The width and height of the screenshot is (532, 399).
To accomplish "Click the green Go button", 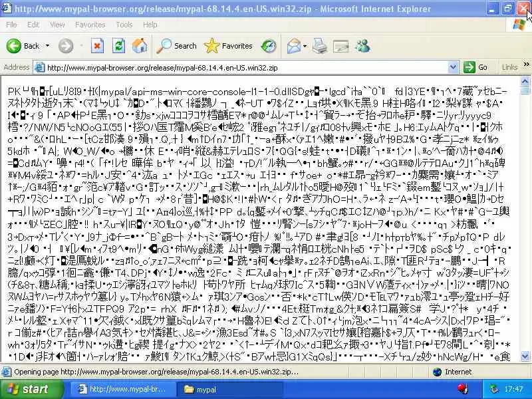I will pos(475,67).
